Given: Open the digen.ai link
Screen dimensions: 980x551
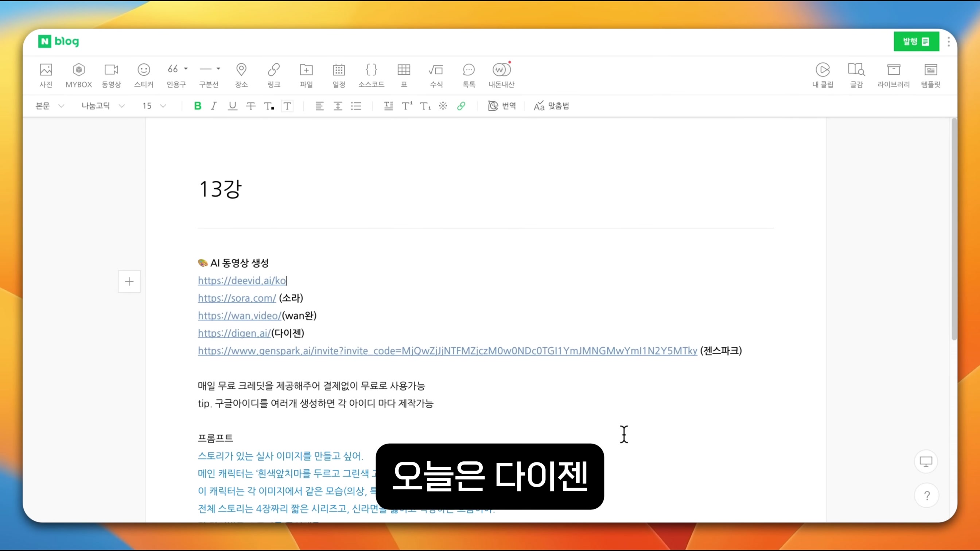Looking at the screenshot, I should (234, 333).
